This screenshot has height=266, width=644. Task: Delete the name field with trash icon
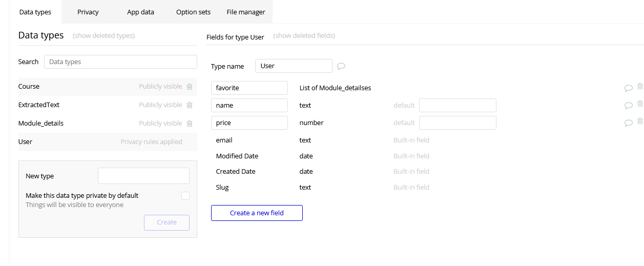coord(640,104)
